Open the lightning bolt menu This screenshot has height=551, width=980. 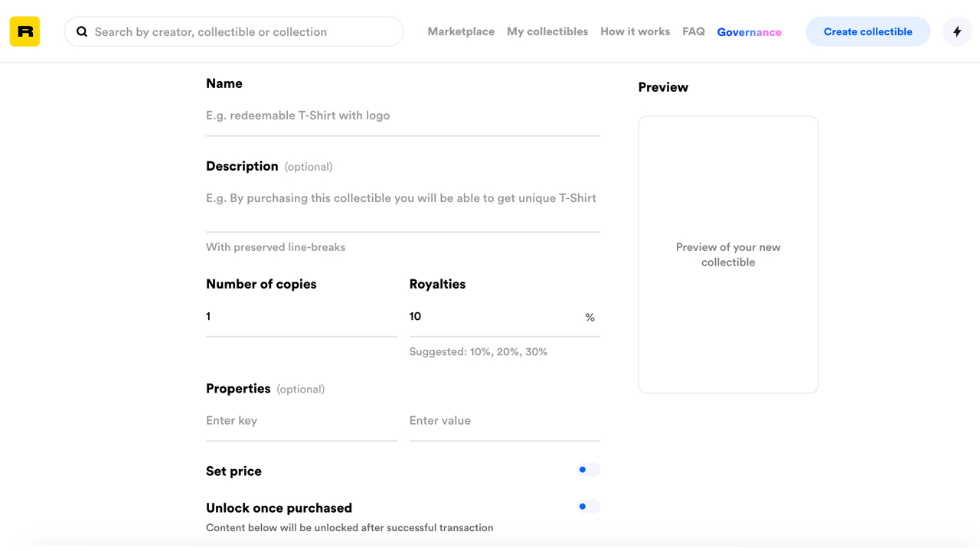pyautogui.click(x=957, y=31)
